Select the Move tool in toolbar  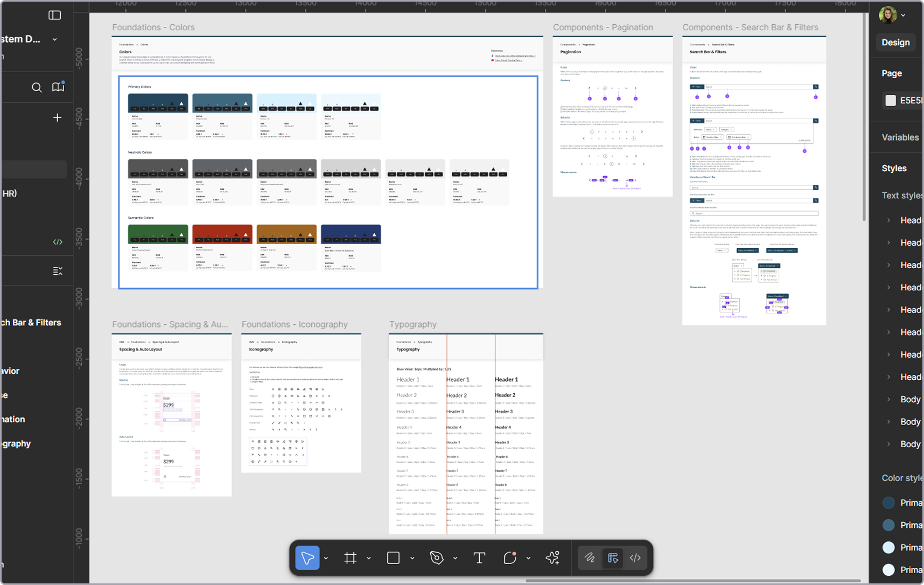[x=307, y=558]
